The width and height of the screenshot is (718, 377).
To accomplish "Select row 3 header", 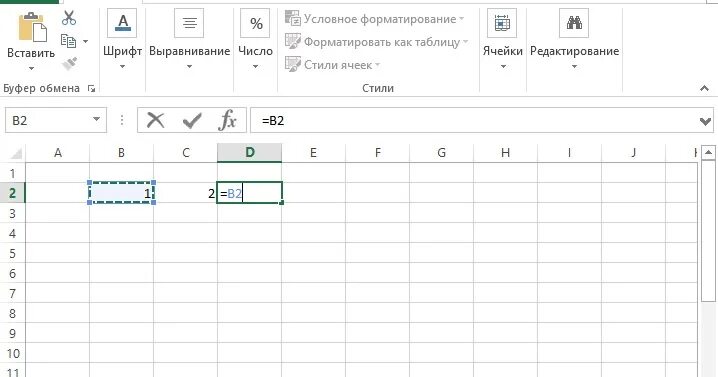I will pos(12,213).
